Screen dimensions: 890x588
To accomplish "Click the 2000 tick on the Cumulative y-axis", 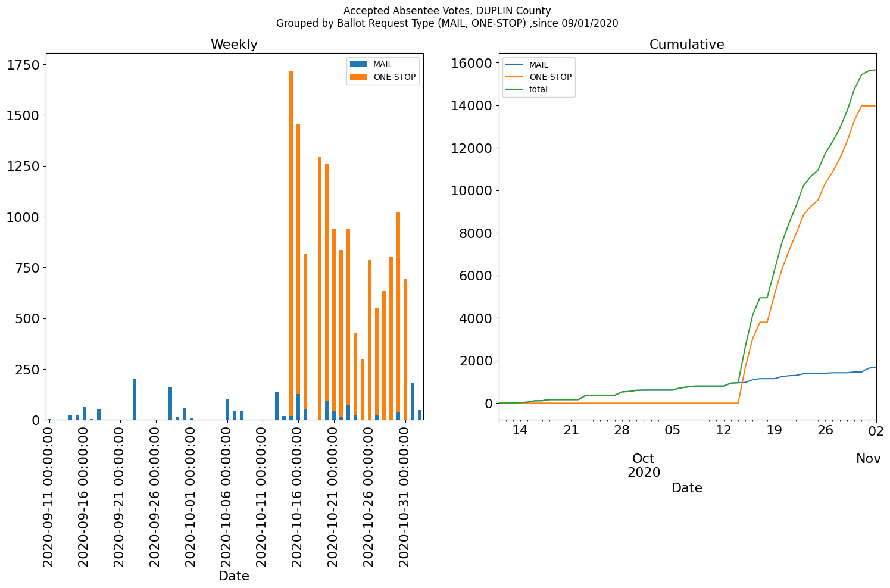I will coord(476,361).
